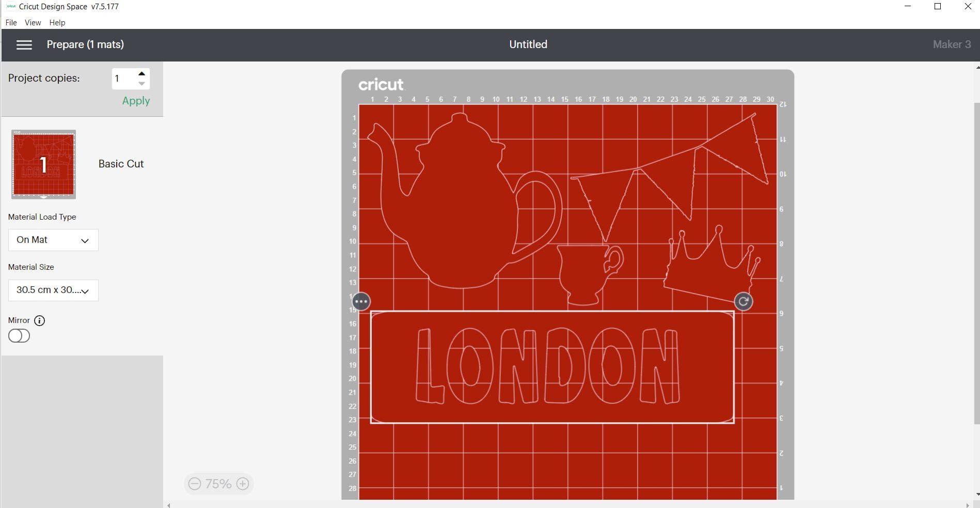Click the 75% zoom level text
980x508 pixels.
218,484
